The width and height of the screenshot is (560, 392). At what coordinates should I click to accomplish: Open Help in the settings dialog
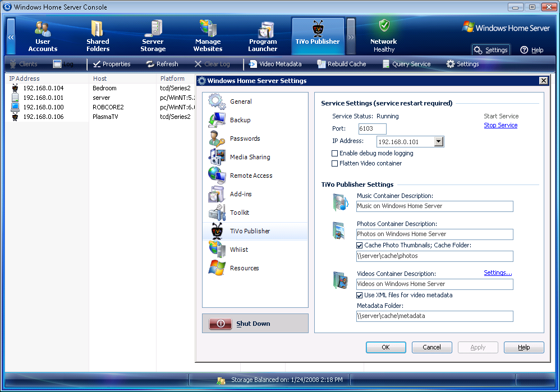tap(524, 347)
